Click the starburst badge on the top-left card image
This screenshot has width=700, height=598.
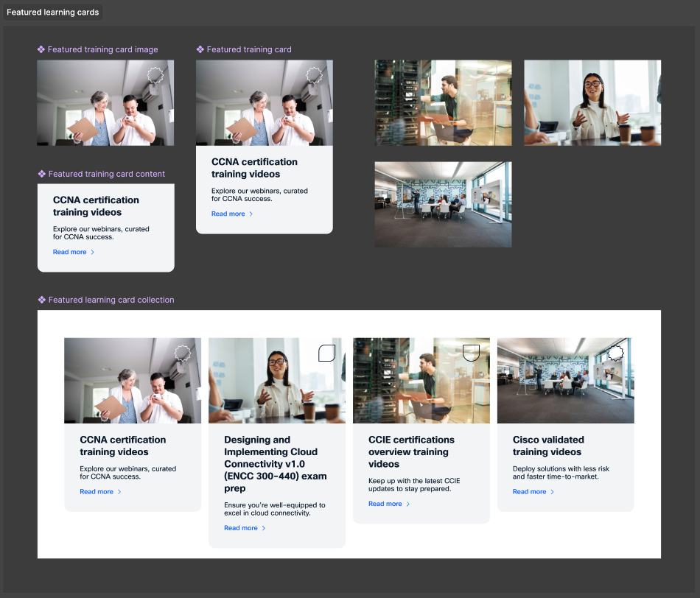[x=155, y=75]
